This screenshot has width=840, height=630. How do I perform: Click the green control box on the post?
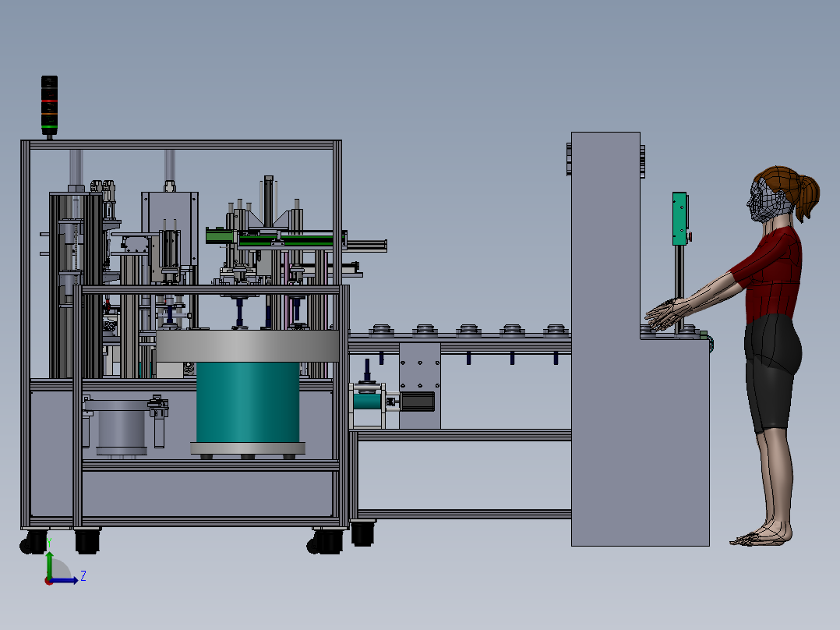pyautogui.click(x=679, y=219)
